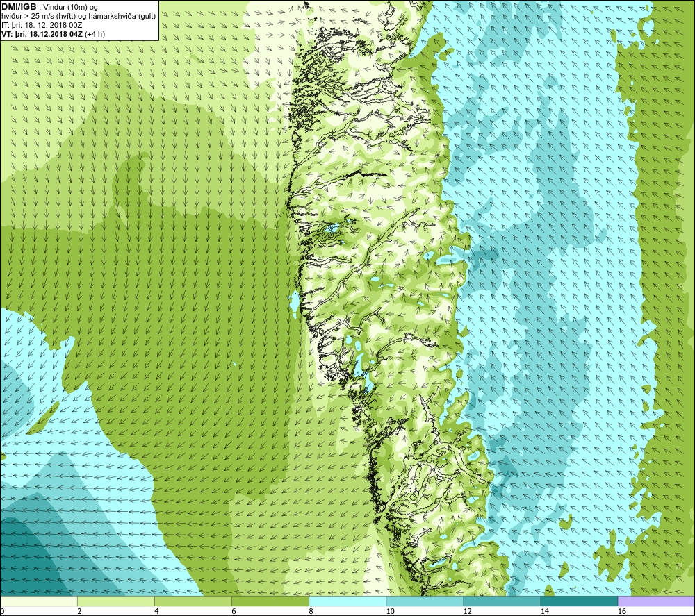Click the 'IT: þri. 18. 12. 2018 00Z' initial time line
Image resolution: width=695 pixels, height=616 pixels.
click(x=42, y=25)
